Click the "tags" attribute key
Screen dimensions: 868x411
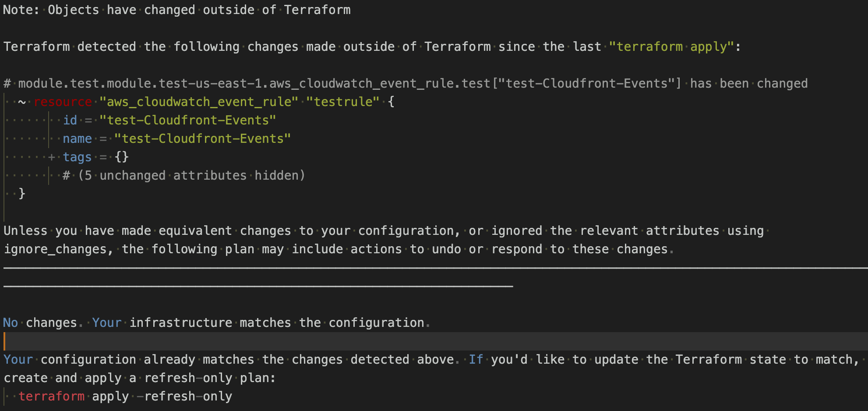coord(77,157)
